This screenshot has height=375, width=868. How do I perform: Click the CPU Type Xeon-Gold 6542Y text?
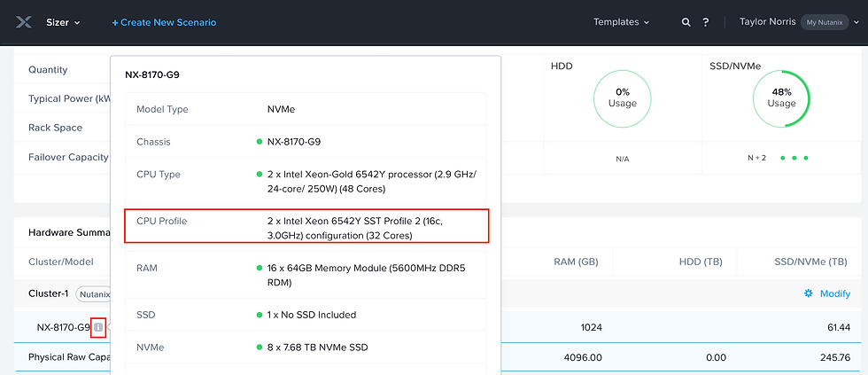coord(371,182)
